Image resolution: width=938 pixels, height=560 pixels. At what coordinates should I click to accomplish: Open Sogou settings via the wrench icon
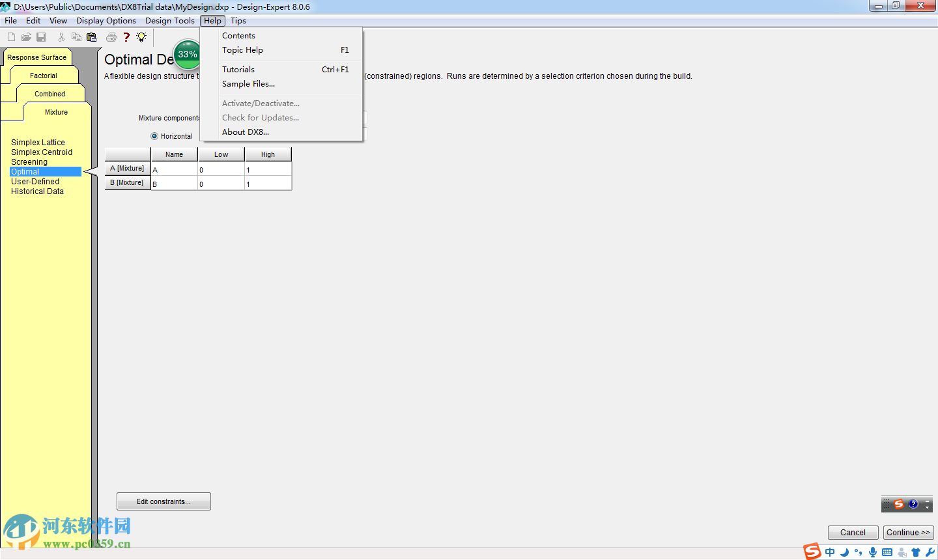click(930, 552)
